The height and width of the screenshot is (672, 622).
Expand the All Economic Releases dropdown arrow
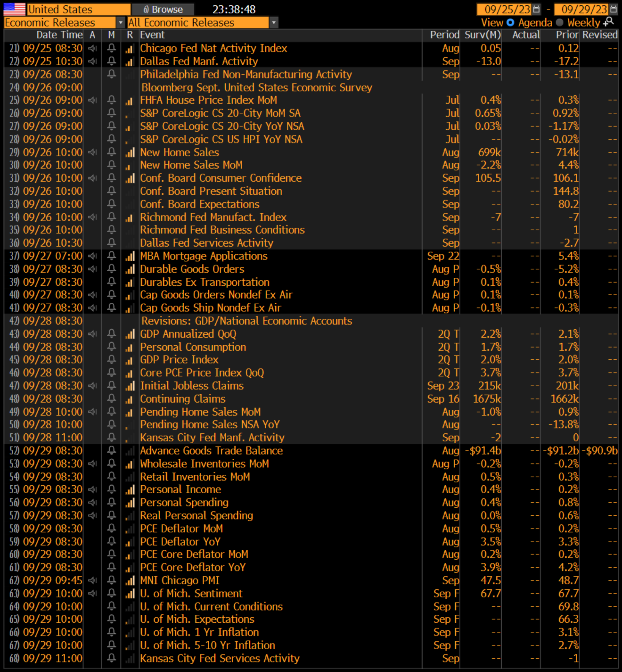click(x=274, y=23)
